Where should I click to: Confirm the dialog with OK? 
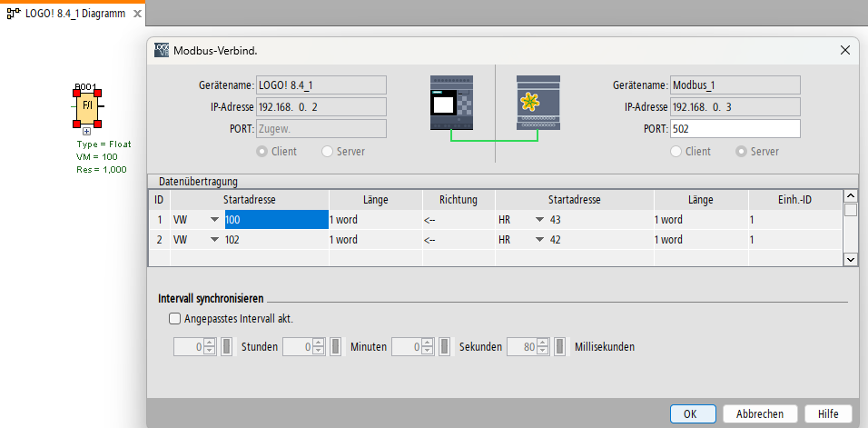click(690, 413)
